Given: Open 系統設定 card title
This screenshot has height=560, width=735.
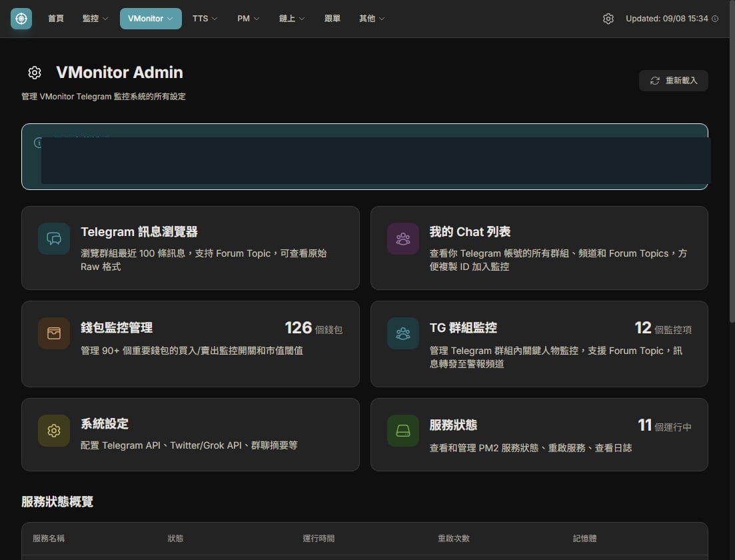Looking at the screenshot, I should point(104,424).
